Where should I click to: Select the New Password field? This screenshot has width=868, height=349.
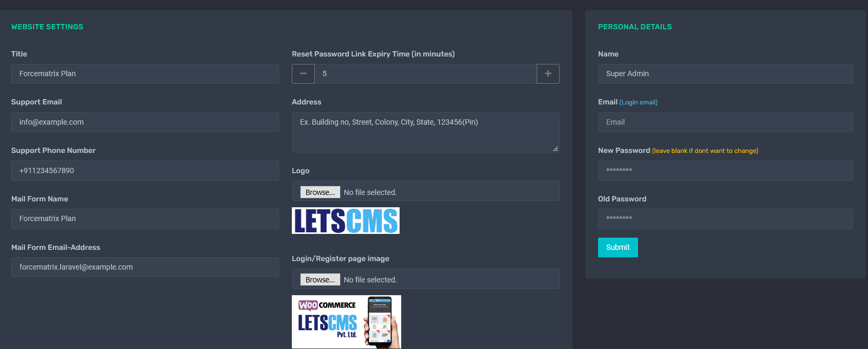725,171
